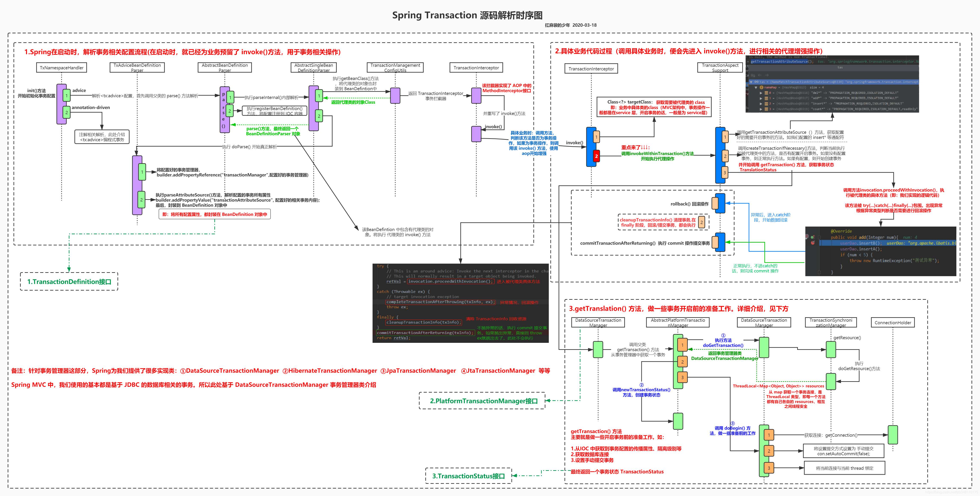Select the "Class<?> targetClass" note box
980x496 pixels.
[x=654, y=107]
